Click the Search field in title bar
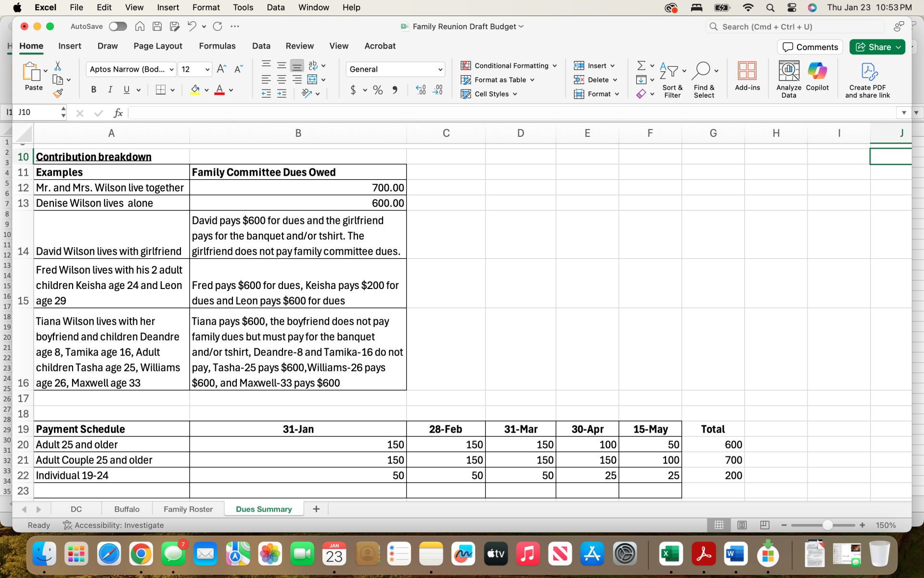The image size is (924, 578). click(x=795, y=26)
